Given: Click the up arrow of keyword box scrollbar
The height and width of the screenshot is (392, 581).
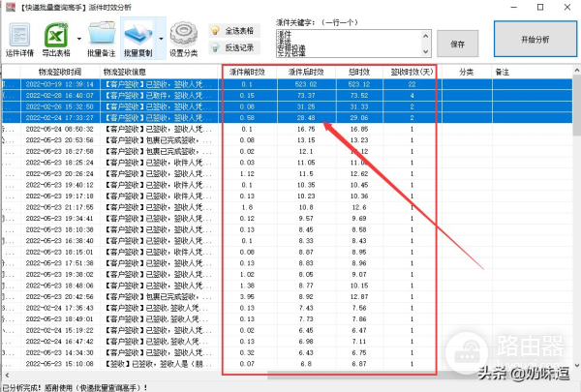Looking at the screenshot, I should (425, 36).
